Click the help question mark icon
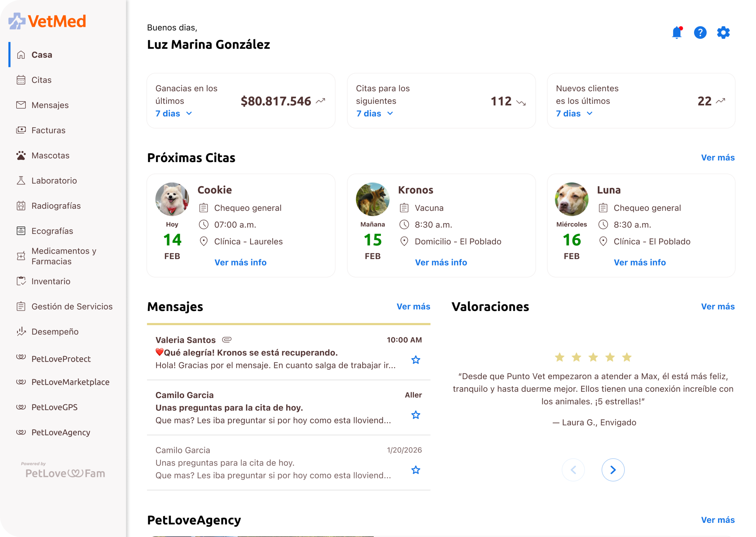 [x=700, y=33]
